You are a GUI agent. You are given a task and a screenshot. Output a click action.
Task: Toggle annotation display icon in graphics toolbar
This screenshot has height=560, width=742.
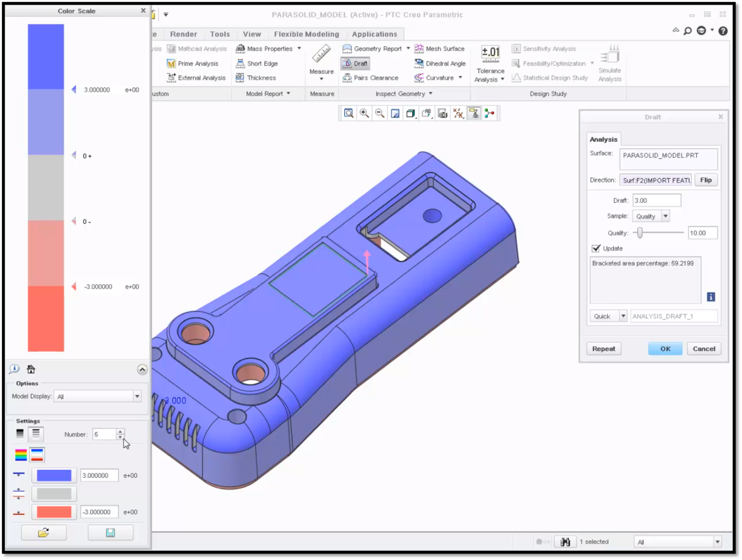(474, 113)
